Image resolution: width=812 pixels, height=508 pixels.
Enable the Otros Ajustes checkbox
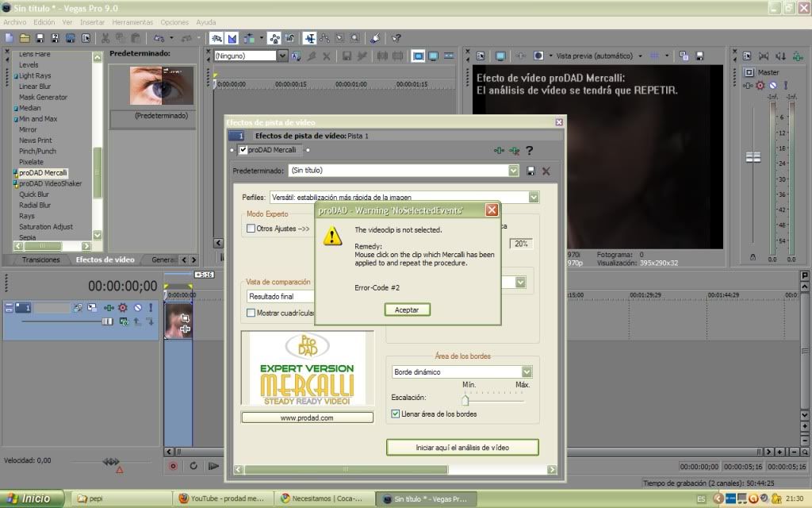tap(251, 229)
